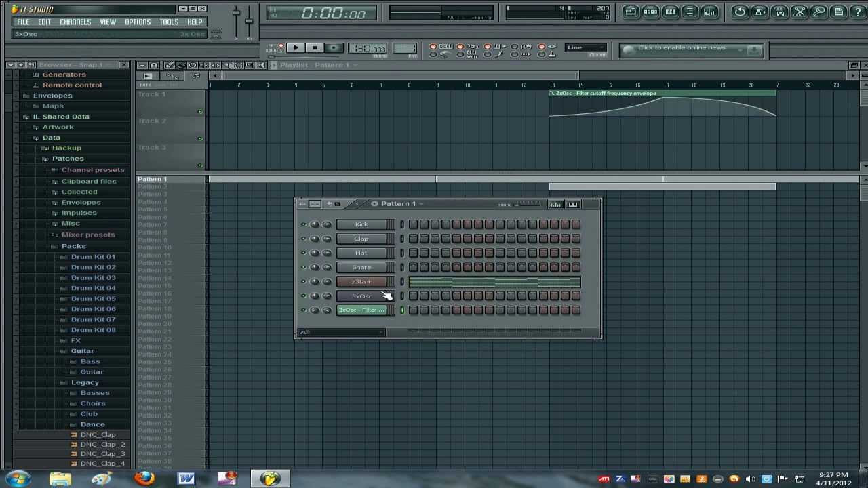Click the magnifier zoom toolbar icon

pos(819,12)
